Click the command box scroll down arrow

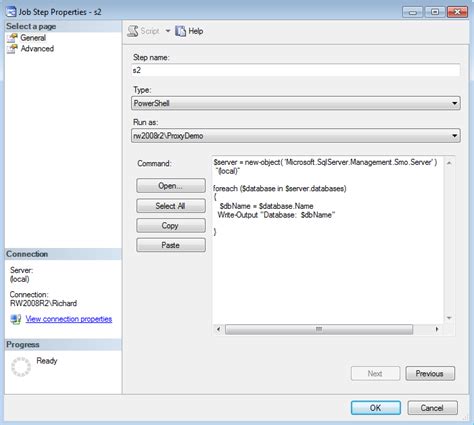pyautogui.click(x=449, y=318)
